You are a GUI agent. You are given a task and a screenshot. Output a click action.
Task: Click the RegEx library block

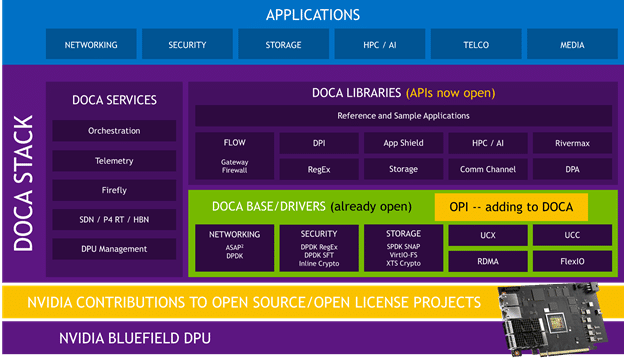coord(319,169)
